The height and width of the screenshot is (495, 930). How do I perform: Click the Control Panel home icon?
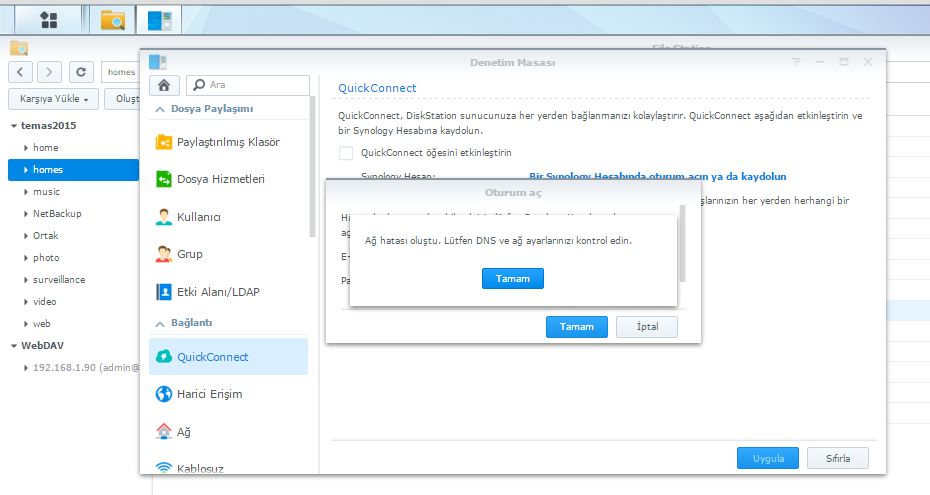coord(164,85)
